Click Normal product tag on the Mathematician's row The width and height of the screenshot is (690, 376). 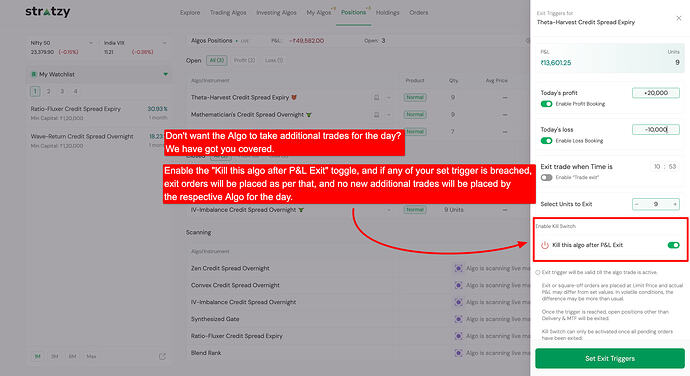[415, 114]
